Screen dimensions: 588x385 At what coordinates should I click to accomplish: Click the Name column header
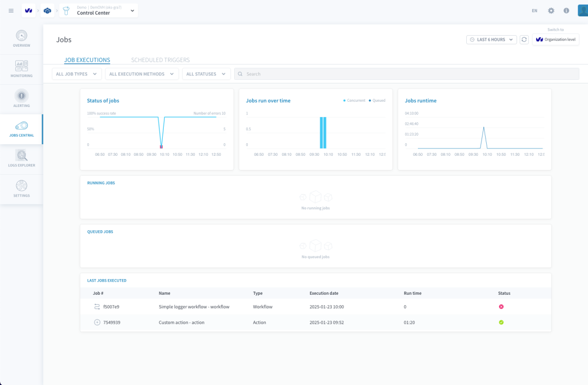click(x=164, y=293)
